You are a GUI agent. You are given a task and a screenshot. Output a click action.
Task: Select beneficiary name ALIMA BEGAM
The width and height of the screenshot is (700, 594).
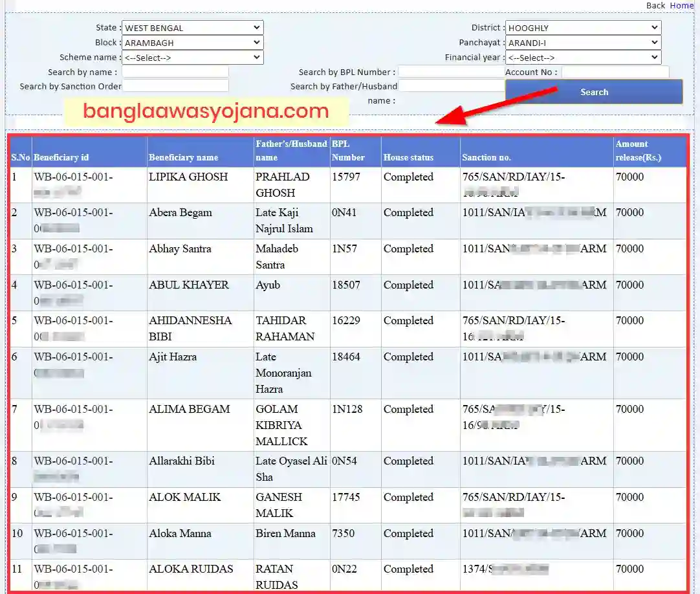[190, 409]
